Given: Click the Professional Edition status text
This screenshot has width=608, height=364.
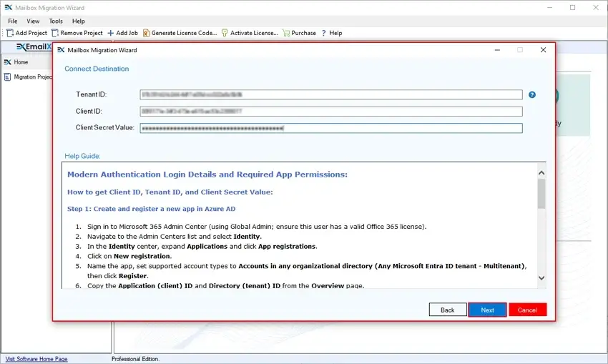Looking at the screenshot, I should click(135, 359).
